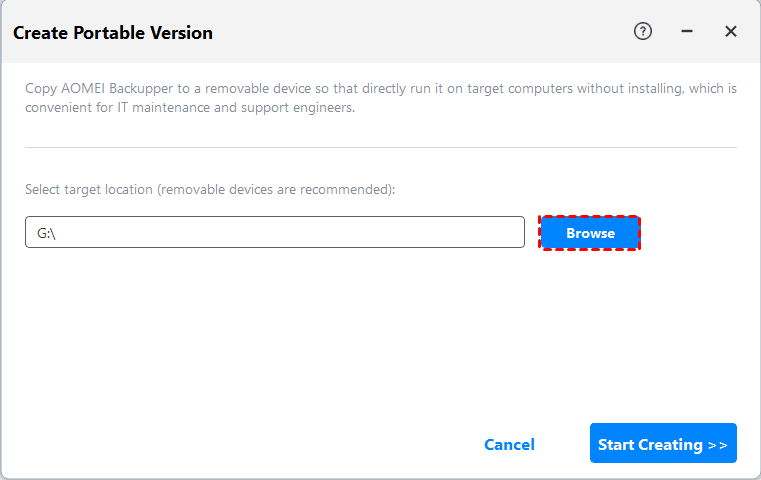Click the horizontal divider under the description
Screen dimensions: 761x480
pyautogui.click(x=380, y=148)
